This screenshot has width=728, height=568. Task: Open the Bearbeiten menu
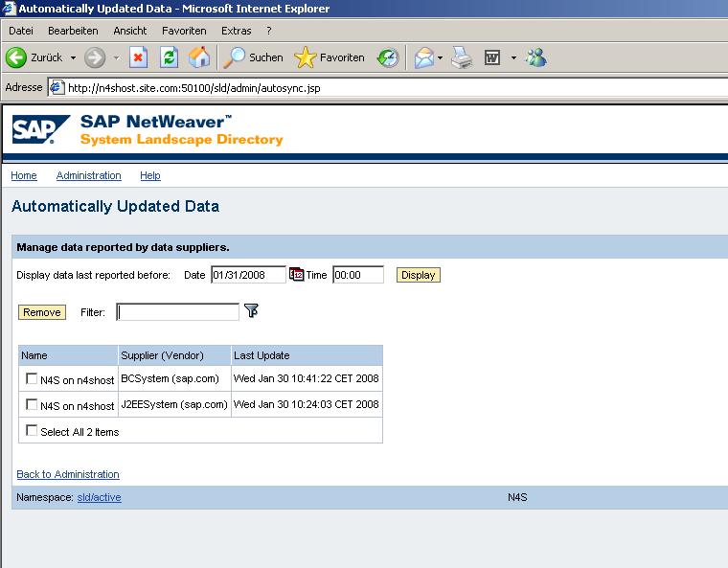tap(73, 31)
